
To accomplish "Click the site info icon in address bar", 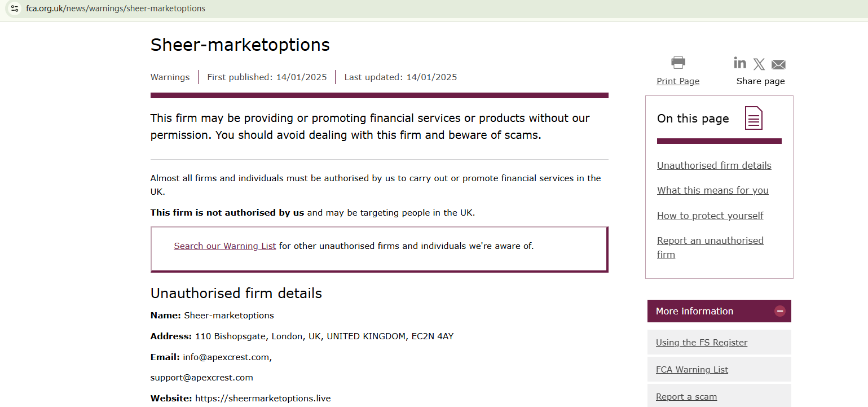I will pos(15,8).
